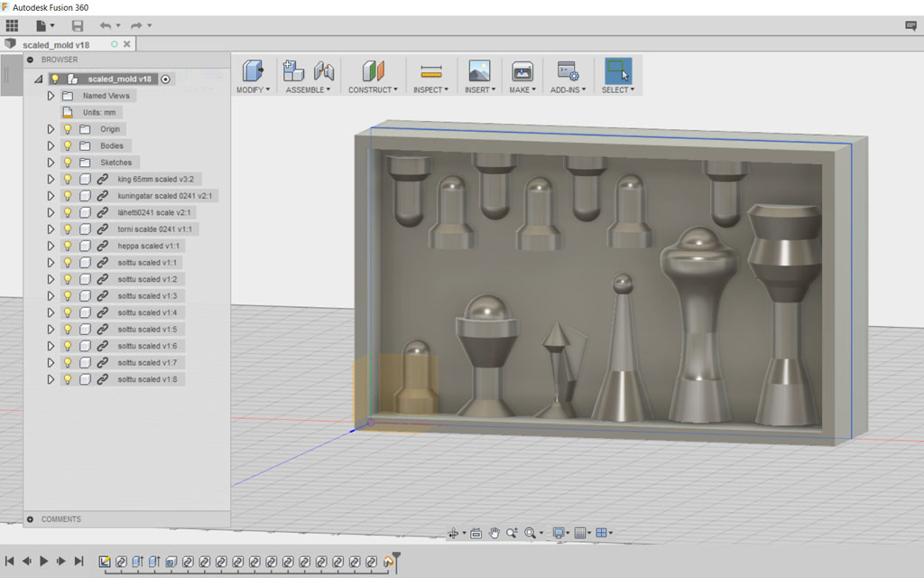
Task: Click the timeline history marker
Action: (397, 562)
